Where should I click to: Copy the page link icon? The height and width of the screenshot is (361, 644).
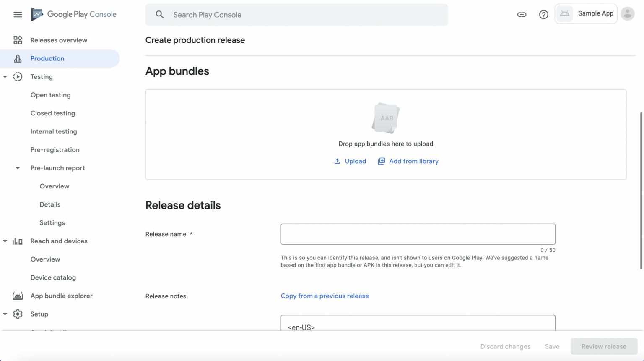[x=522, y=15]
